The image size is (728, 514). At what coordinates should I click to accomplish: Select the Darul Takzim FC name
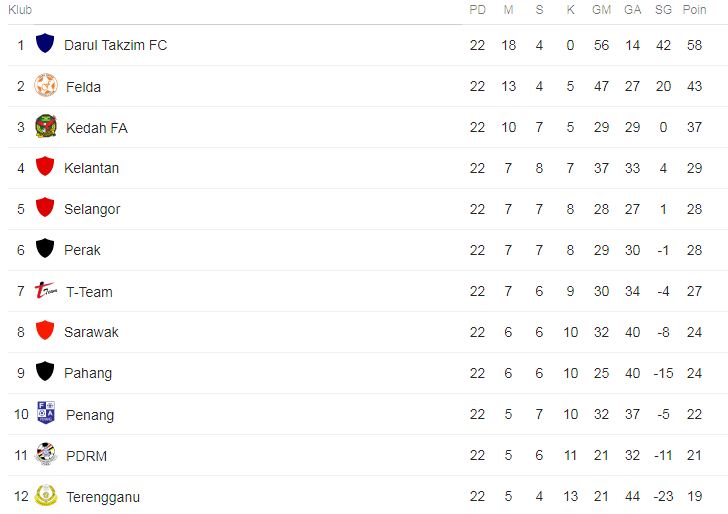115,45
